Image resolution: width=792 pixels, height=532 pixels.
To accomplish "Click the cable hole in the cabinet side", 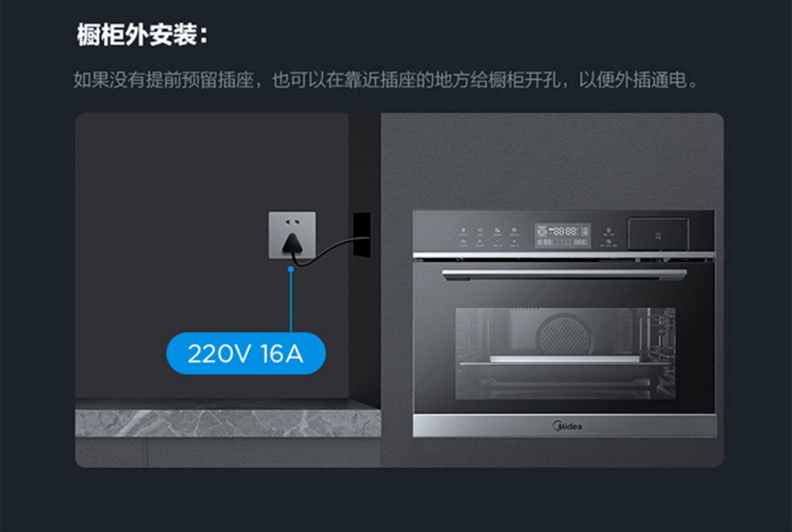I will click(362, 235).
